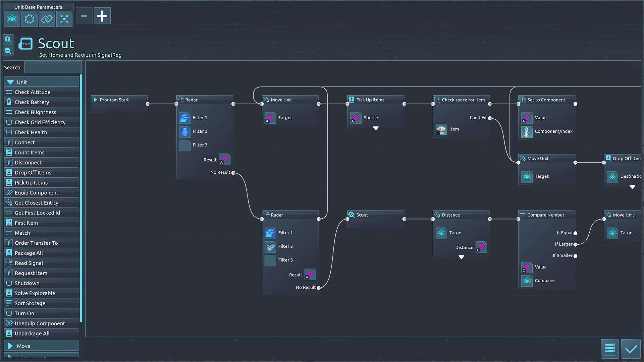This screenshot has height=362, width=644.
Task: Select the Scout node icon
Action: (x=352, y=215)
